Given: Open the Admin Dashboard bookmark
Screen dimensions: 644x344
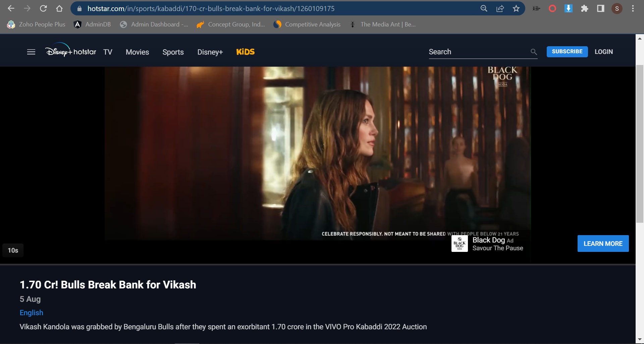Looking at the screenshot, I should pyautogui.click(x=154, y=24).
